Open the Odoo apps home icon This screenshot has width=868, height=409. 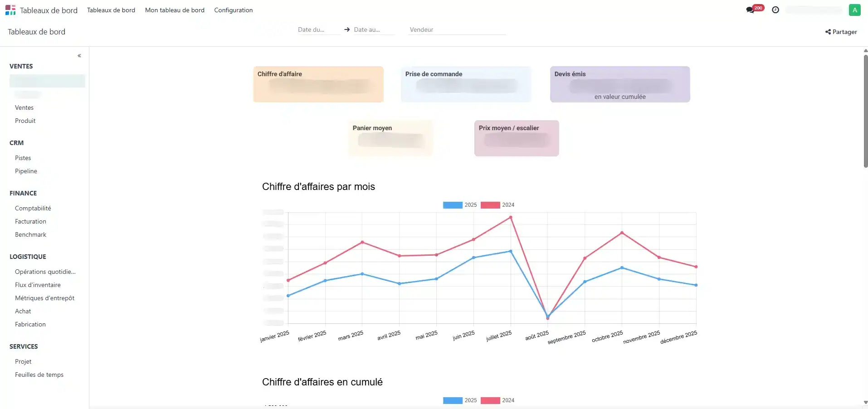10,10
